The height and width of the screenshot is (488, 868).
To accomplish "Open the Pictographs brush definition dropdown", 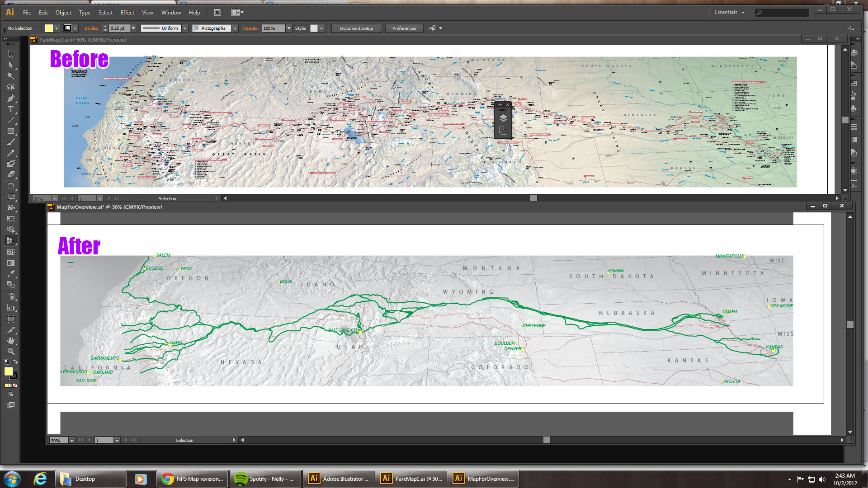I will 235,28.
